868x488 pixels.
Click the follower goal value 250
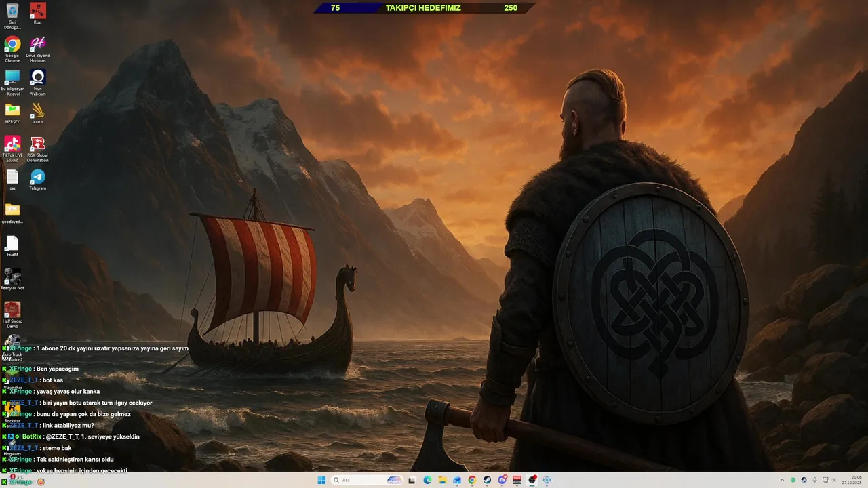pyautogui.click(x=511, y=8)
